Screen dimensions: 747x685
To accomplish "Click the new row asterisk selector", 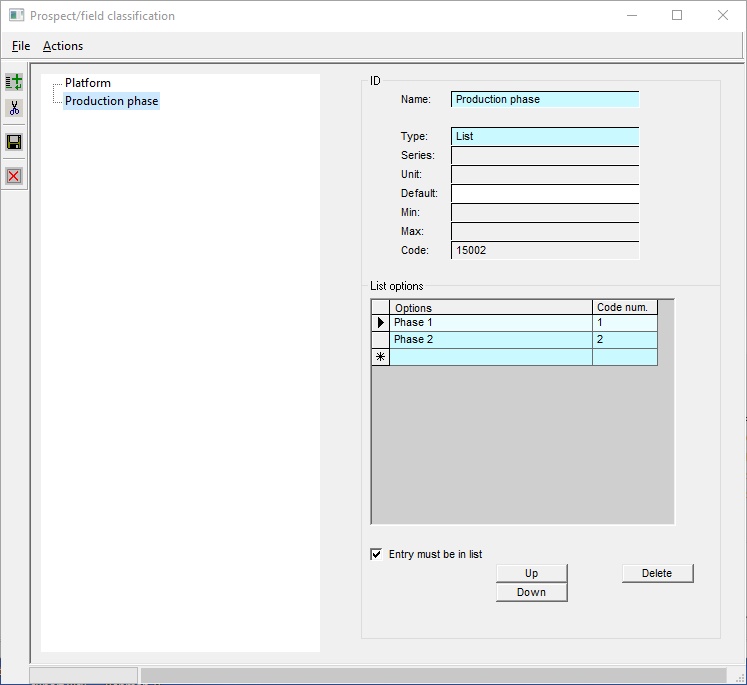I will [x=380, y=357].
